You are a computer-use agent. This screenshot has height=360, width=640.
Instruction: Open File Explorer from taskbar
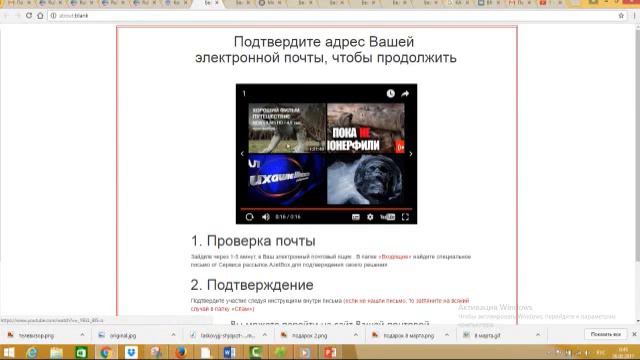[56, 352]
